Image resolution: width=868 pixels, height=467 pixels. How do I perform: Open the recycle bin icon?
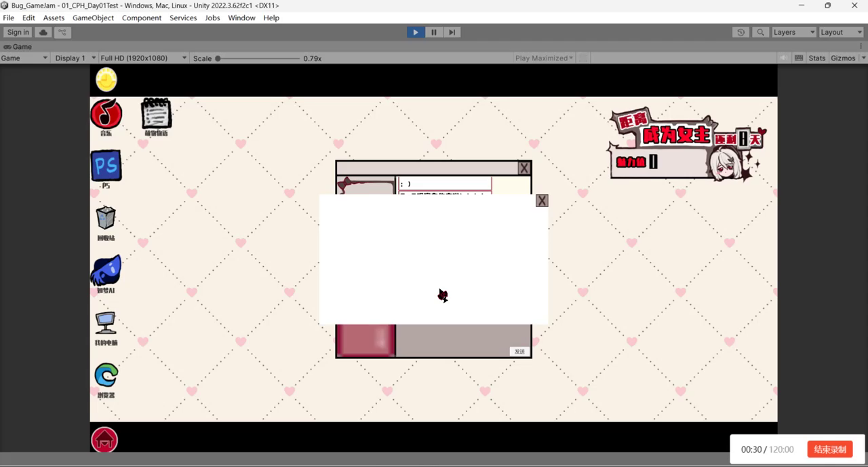point(106,219)
